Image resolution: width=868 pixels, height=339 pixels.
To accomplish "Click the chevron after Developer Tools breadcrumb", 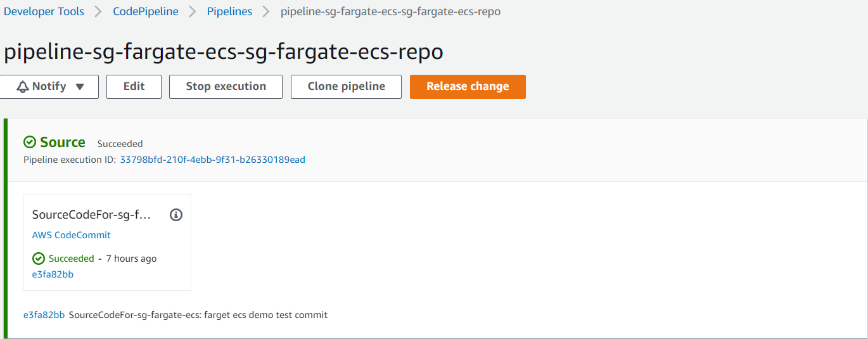I will (x=98, y=12).
